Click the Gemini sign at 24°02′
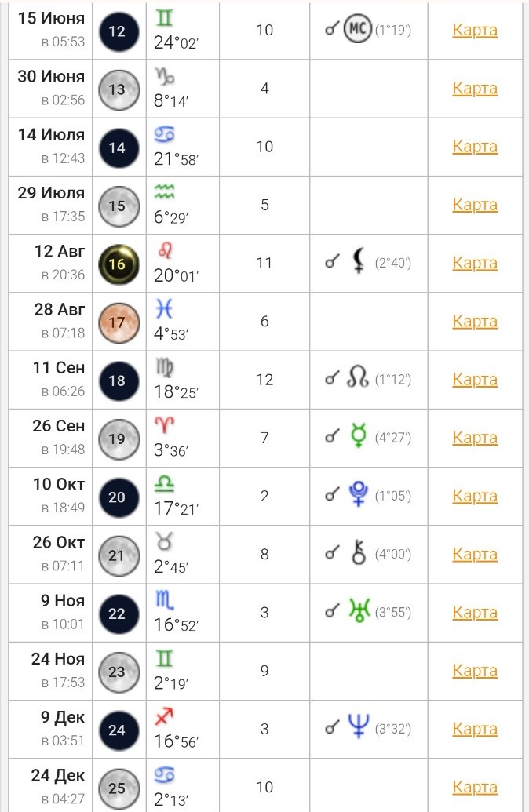Screen dimensions: 529x812 tap(165, 18)
